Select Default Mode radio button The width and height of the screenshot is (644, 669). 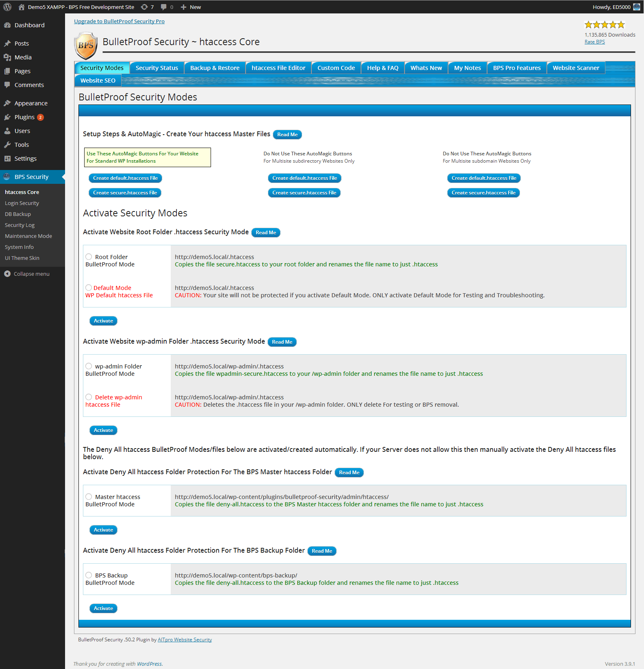point(89,288)
